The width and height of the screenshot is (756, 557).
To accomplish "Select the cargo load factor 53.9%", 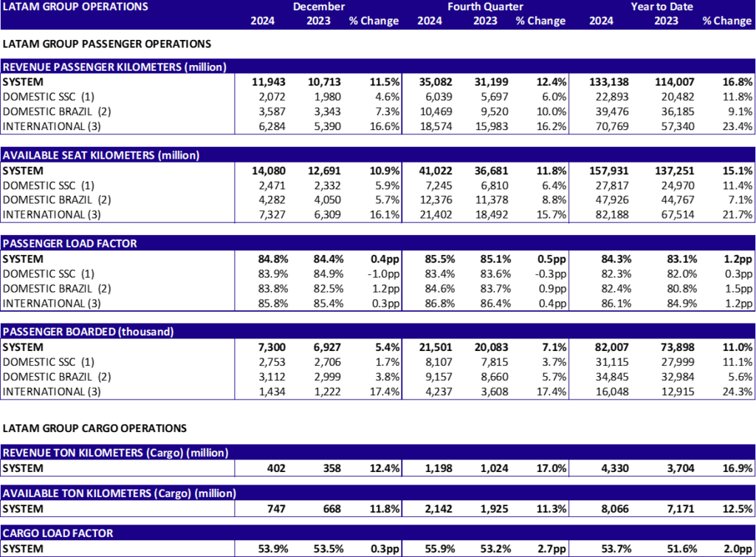I will click(273, 549).
